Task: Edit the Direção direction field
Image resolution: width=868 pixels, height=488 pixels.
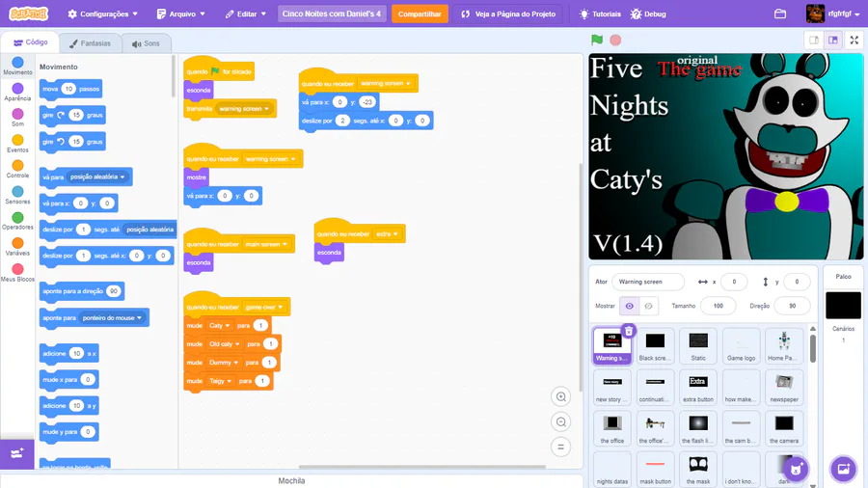Action: coord(792,306)
